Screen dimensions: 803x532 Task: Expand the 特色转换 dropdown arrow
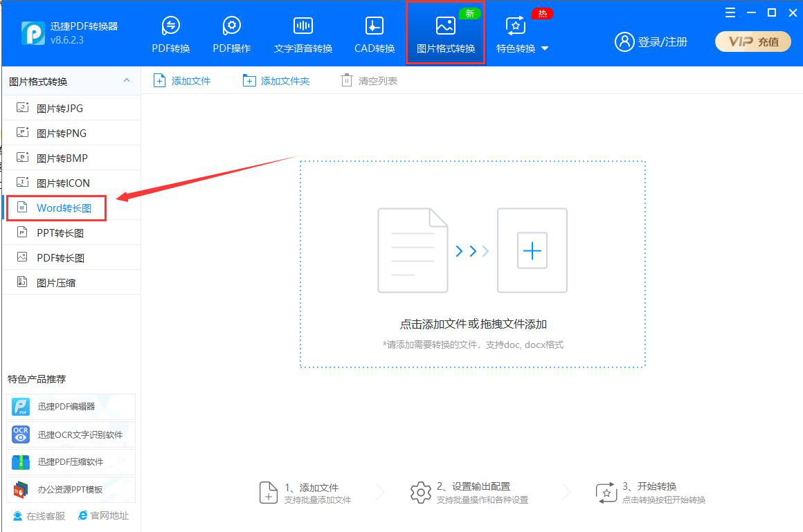(545, 48)
